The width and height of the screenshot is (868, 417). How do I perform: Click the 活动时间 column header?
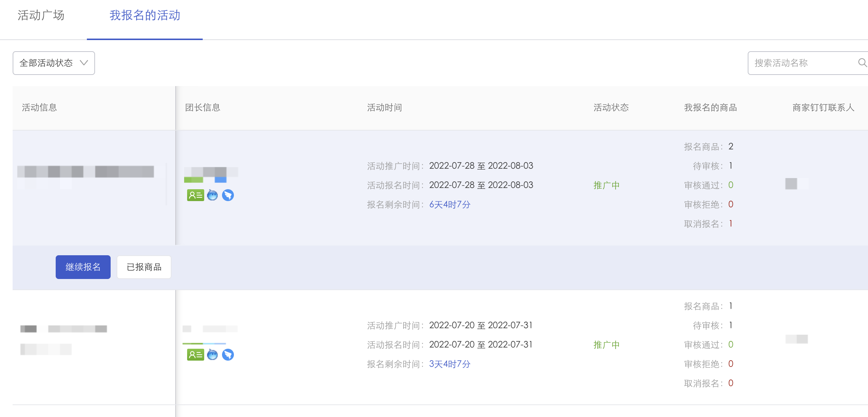click(x=385, y=108)
